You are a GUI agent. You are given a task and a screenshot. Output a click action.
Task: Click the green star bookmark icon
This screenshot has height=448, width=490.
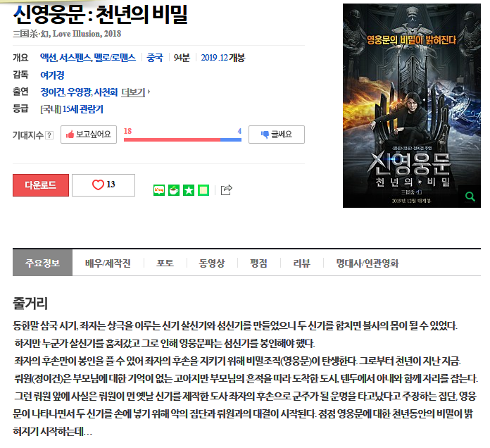(x=189, y=189)
